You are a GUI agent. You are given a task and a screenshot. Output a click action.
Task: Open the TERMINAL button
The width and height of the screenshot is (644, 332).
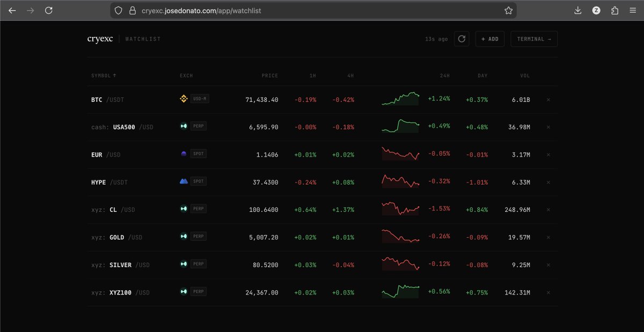point(534,39)
